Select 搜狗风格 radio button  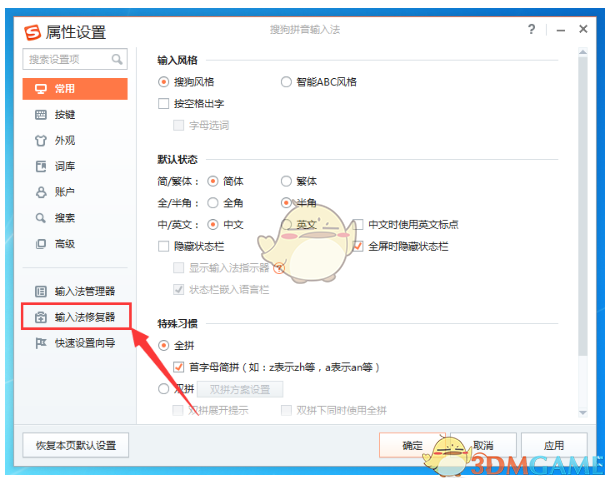pos(163,82)
